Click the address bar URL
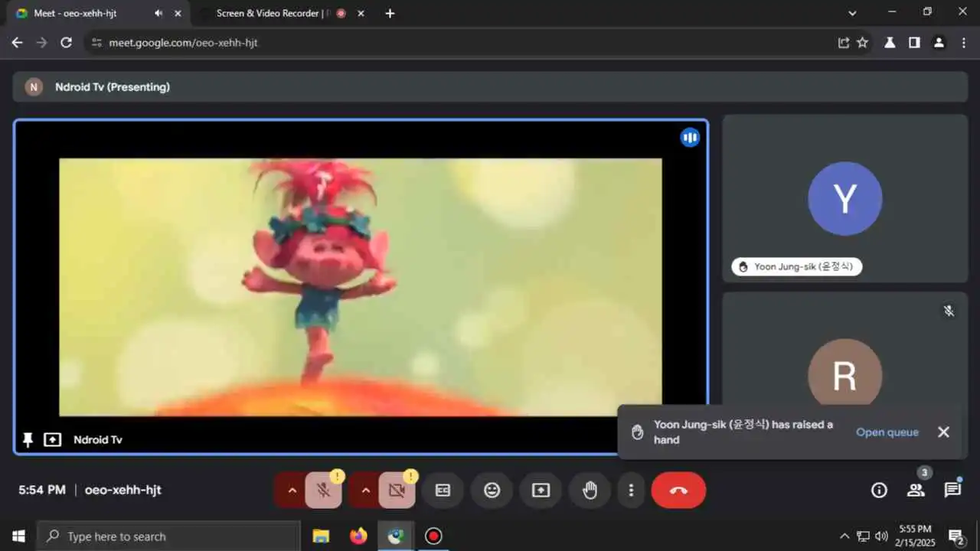Viewport: 980px width, 551px height. [x=183, y=43]
